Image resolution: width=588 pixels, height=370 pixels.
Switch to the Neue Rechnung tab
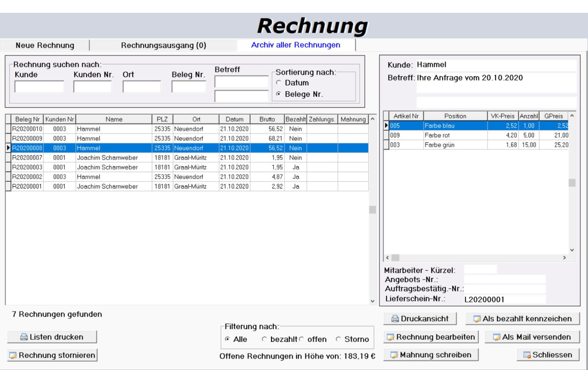tap(45, 45)
